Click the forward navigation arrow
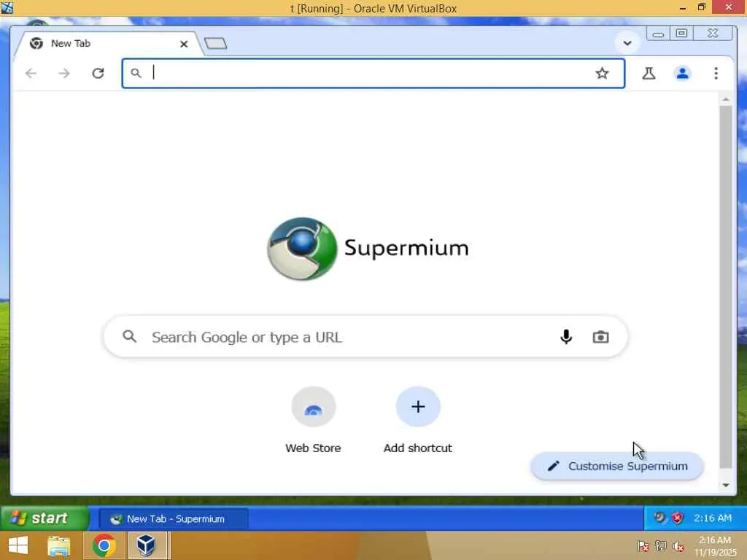The image size is (747, 560). pyautogui.click(x=64, y=74)
